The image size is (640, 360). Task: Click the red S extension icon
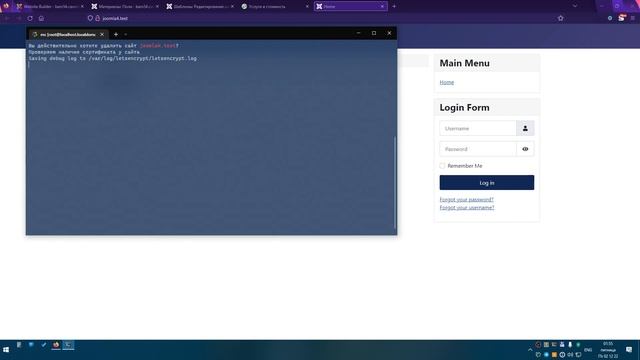click(x=622, y=18)
